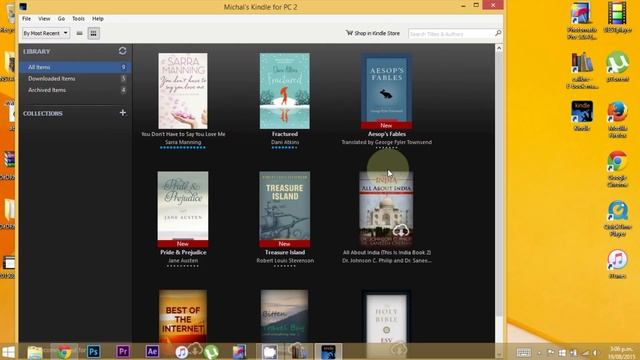Open the All About India book cover
The width and height of the screenshot is (640, 360).
tap(386, 209)
